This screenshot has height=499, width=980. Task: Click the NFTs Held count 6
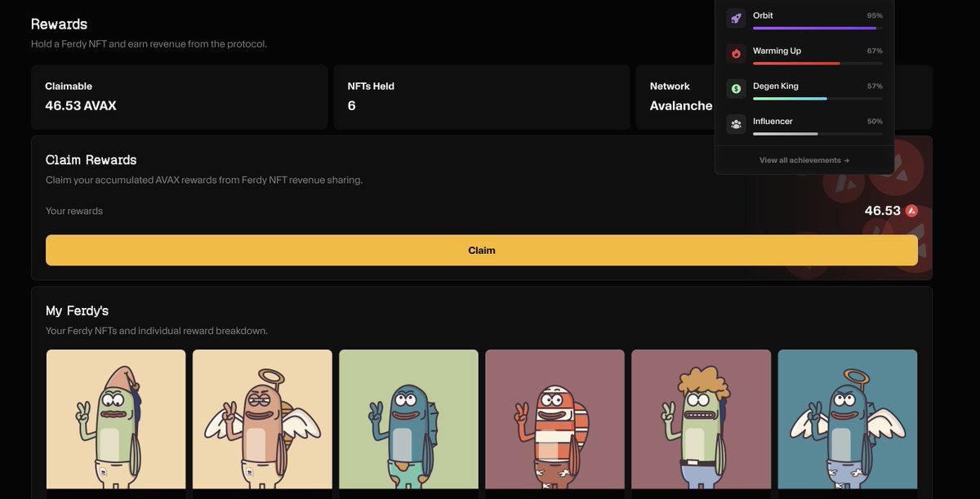[x=351, y=105]
